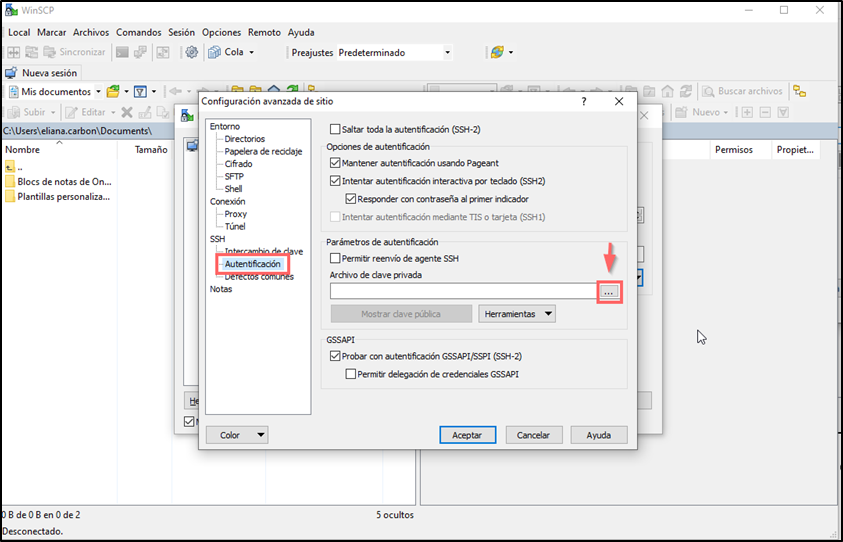Click the minus unselect-files icon

pos(766,112)
